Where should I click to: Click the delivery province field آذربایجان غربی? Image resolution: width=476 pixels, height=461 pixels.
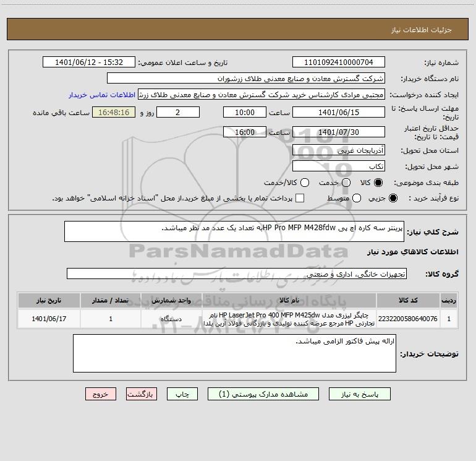(x=339, y=150)
